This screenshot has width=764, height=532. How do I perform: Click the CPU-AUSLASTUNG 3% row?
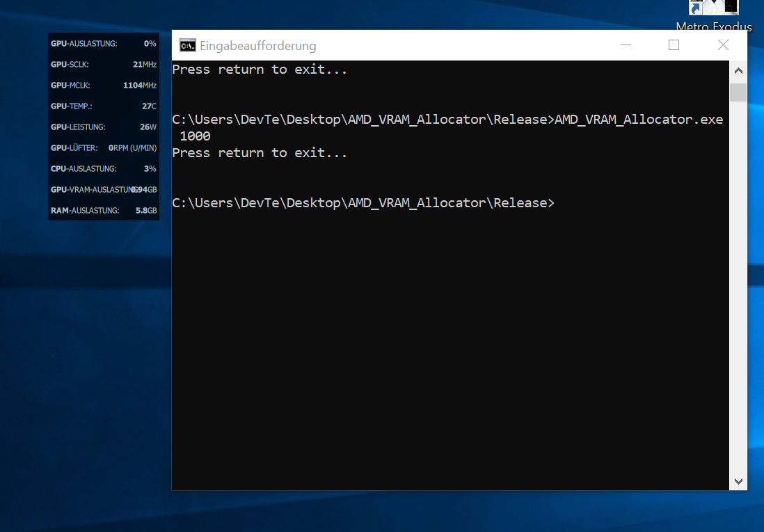103,168
